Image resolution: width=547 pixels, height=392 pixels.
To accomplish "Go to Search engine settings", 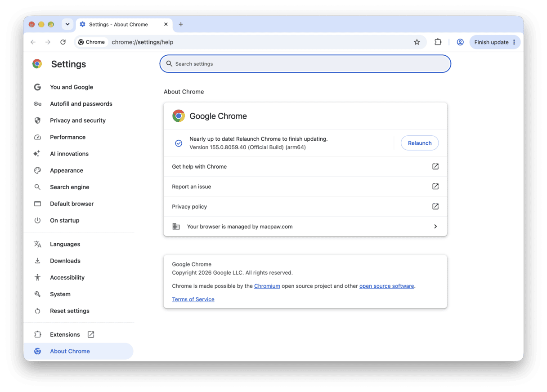I will point(69,187).
